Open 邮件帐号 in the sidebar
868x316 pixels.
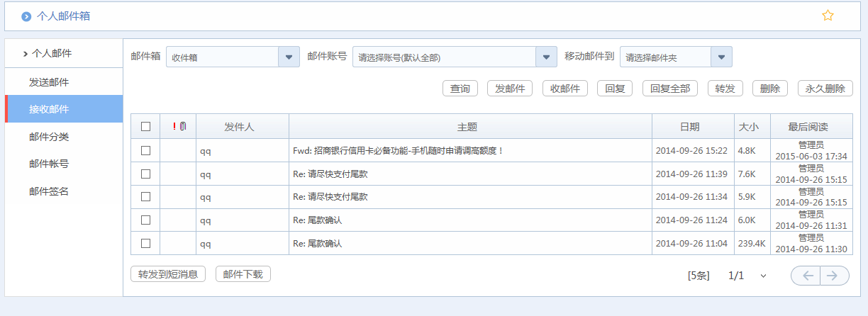point(64,164)
